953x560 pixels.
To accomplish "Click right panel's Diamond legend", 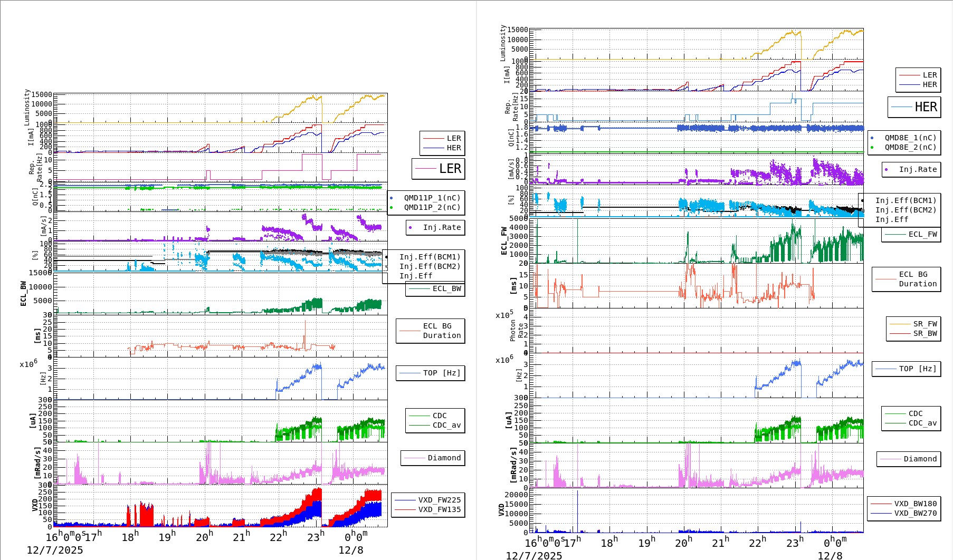I will pyautogui.click(x=920, y=459).
